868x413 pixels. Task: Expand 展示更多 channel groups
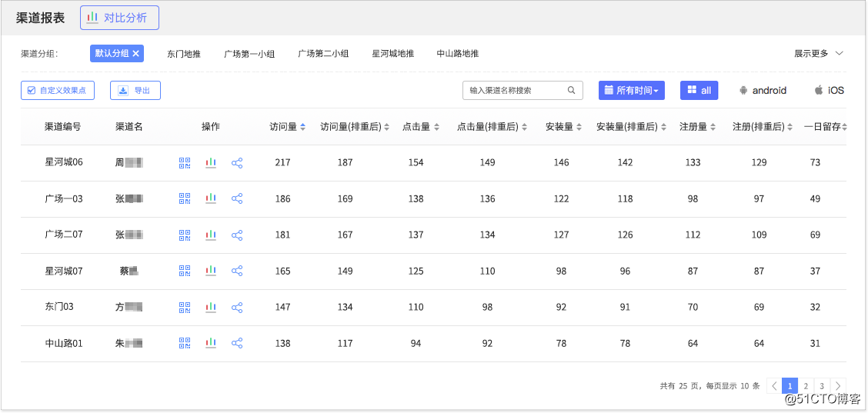(x=819, y=54)
